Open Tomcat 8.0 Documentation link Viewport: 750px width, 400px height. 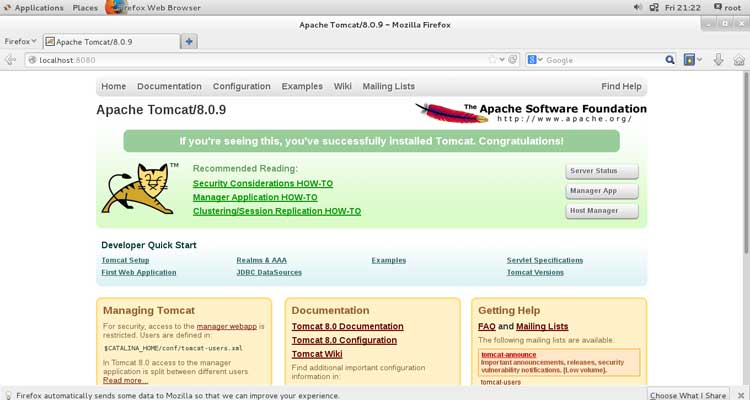point(348,326)
